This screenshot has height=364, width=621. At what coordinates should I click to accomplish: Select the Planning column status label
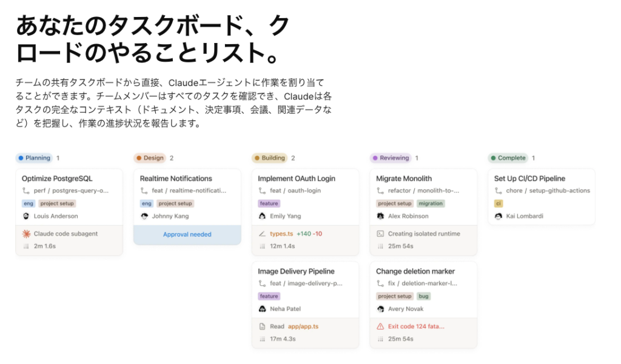(34, 158)
